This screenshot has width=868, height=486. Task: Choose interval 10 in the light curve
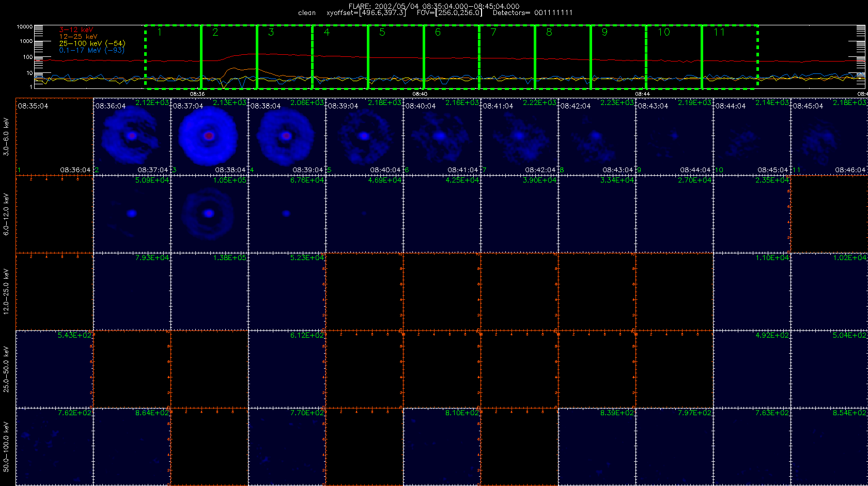pos(674,57)
